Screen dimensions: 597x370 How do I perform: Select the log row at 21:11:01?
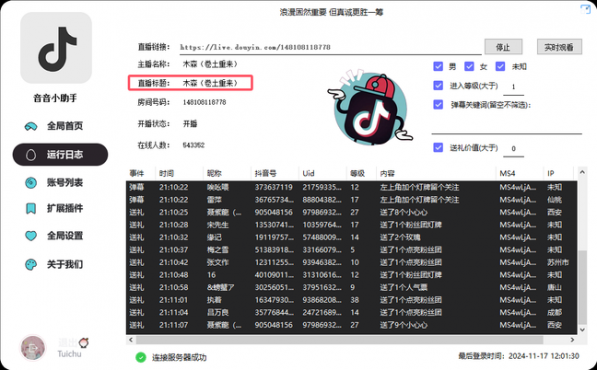[351, 300]
